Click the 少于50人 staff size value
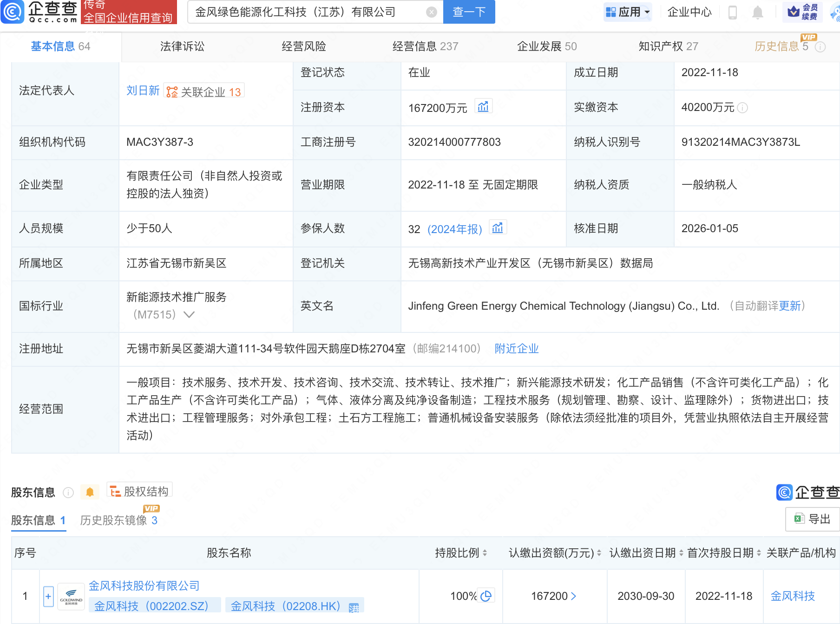Image resolution: width=840 pixels, height=624 pixels. pos(149,228)
